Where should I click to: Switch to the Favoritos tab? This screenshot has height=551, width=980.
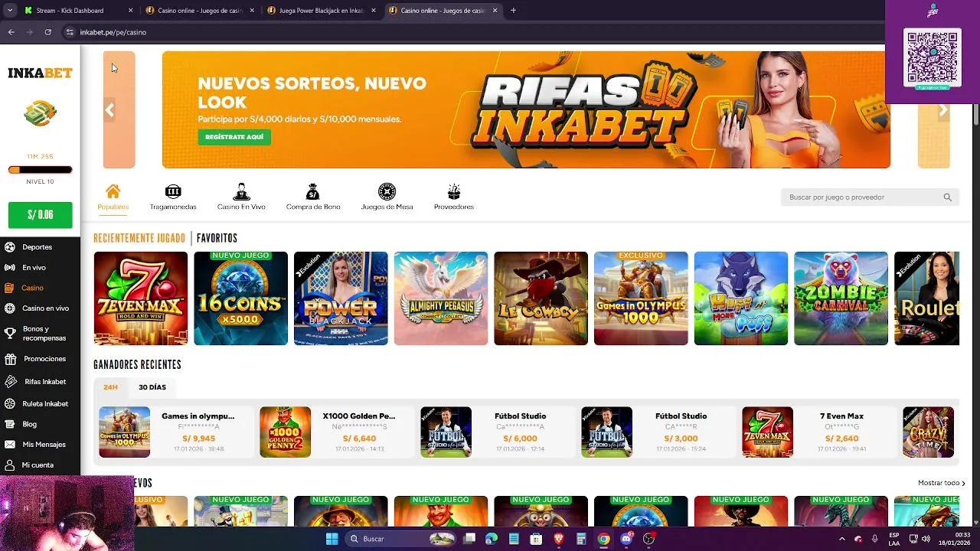tap(217, 238)
